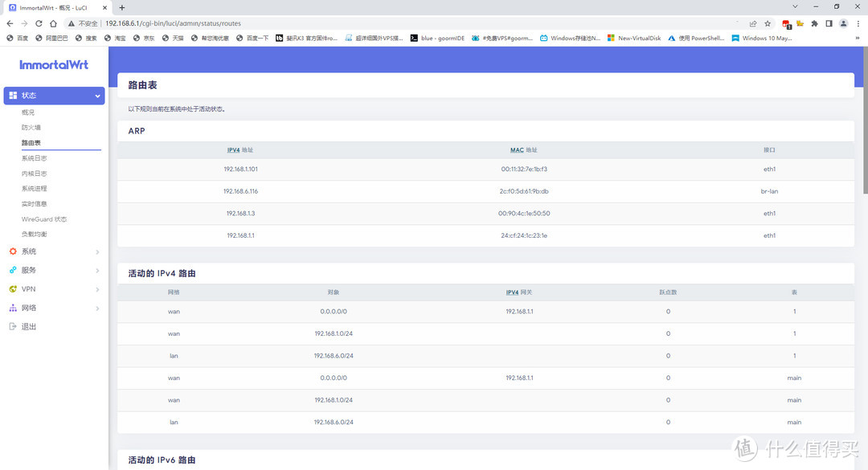The width and height of the screenshot is (868, 470).
Task: Close the ImmortalWrt LuCI tab
Action: (x=104, y=8)
